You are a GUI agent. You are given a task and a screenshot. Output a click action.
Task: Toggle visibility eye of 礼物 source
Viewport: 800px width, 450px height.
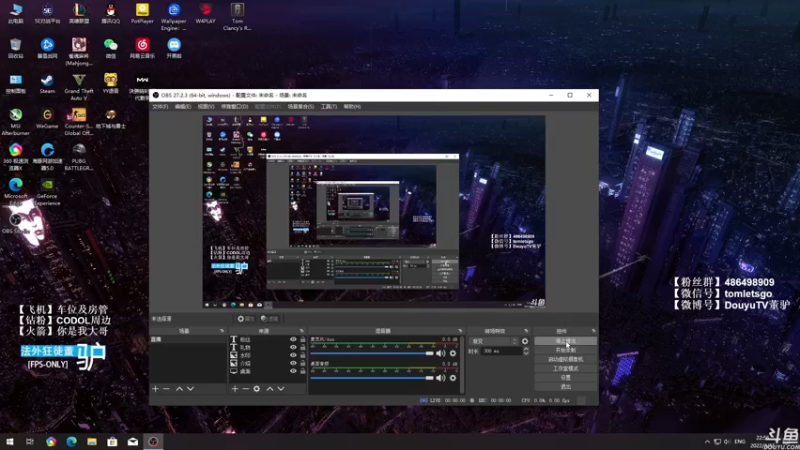293,347
